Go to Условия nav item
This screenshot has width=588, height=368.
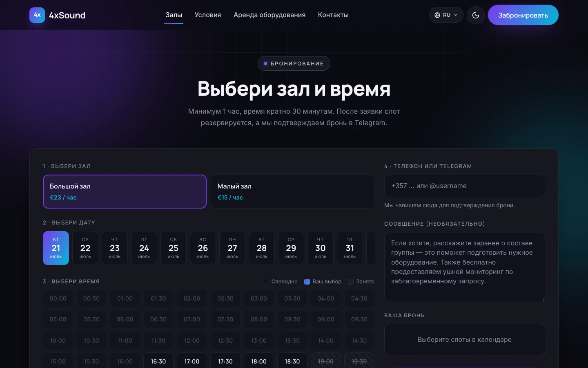tap(208, 15)
